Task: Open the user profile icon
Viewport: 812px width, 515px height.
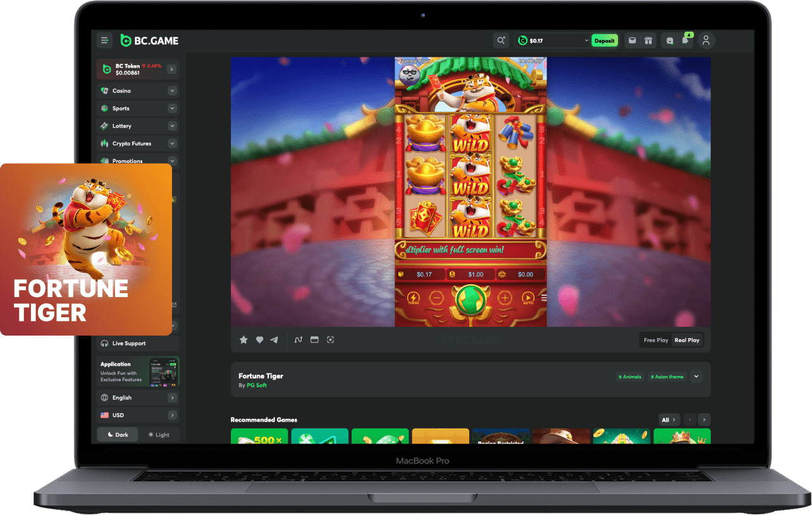Action: [706, 40]
